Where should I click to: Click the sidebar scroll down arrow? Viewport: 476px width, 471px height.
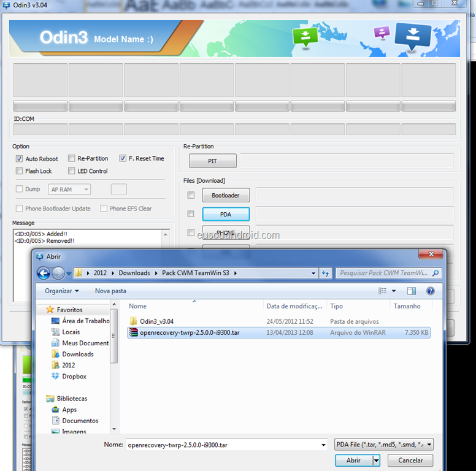coord(114,429)
